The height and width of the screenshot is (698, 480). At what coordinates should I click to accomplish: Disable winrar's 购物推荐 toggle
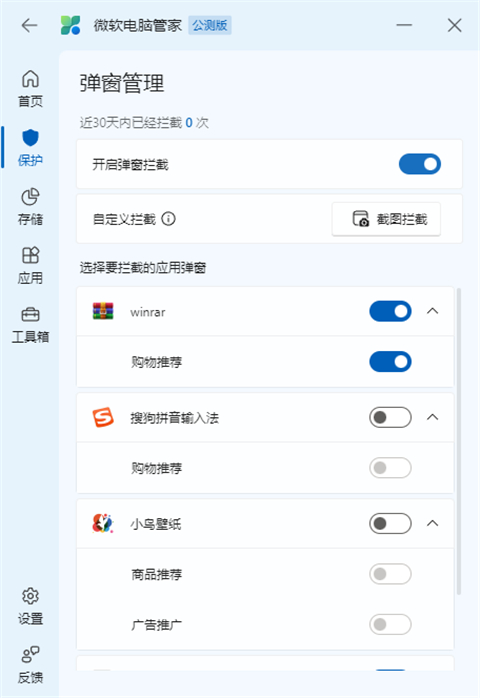click(x=390, y=361)
